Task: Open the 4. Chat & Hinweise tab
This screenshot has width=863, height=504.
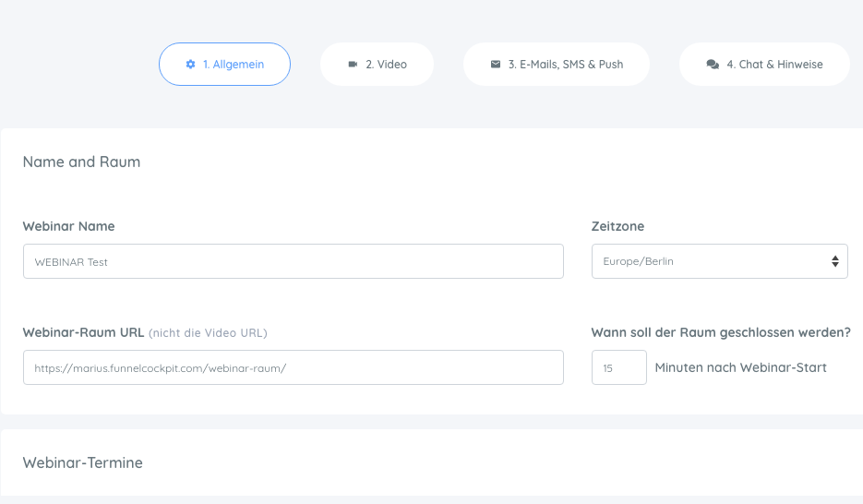Action: 764,65
